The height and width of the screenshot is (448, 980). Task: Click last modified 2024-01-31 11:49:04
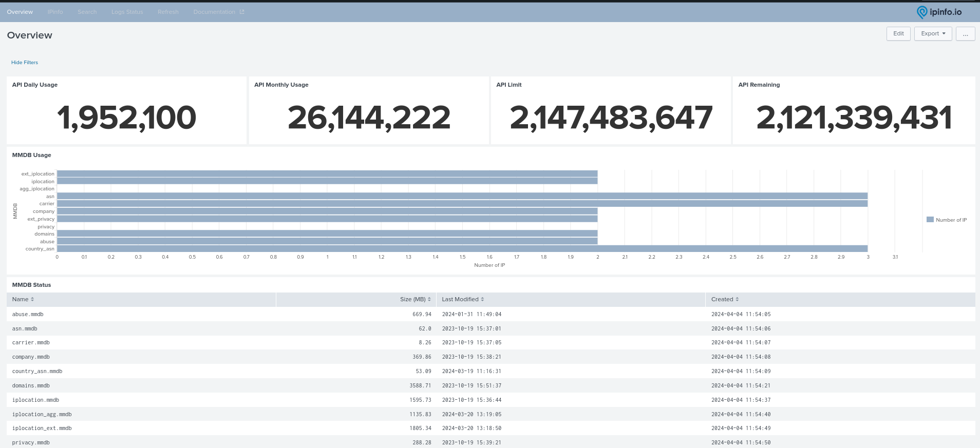472,314
